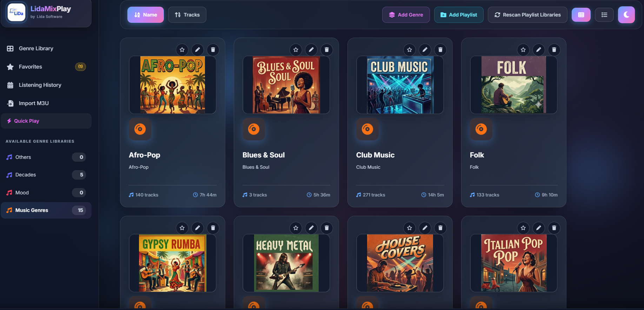Favorite the Gypsy Rumba card
Screen dimensions: 644x310
click(182, 228)
